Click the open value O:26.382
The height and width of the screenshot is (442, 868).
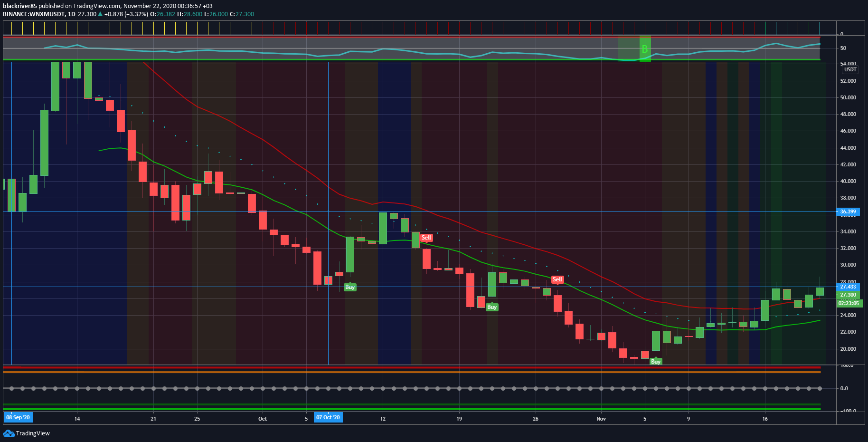163,14
